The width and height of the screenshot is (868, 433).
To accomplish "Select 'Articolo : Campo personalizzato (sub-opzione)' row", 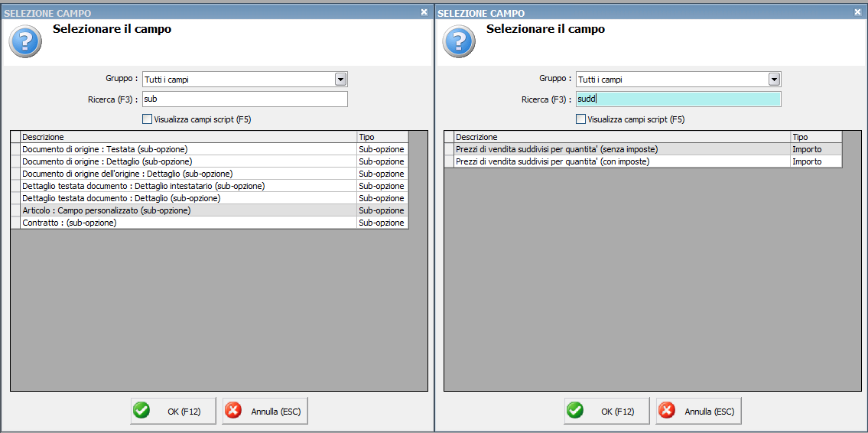I will coord(210,210).
